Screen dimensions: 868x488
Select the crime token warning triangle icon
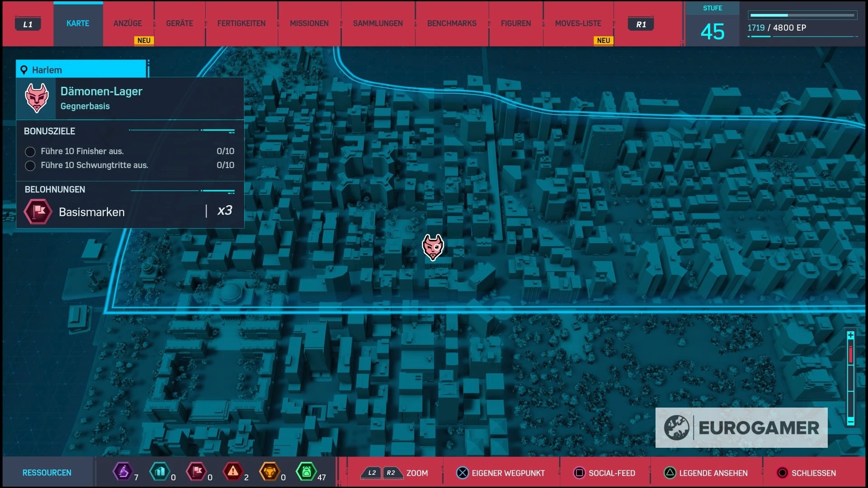click(233, 472)
